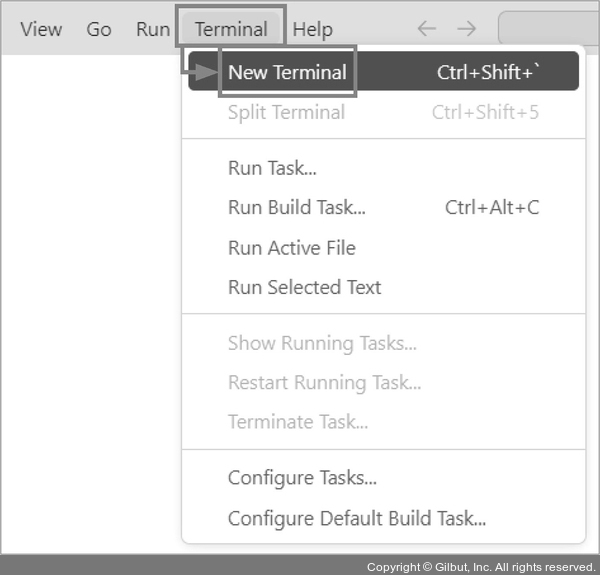The height and width of the screenshot is (575, 600).
Task: Open the Run menu
Action: coord(153,29)
